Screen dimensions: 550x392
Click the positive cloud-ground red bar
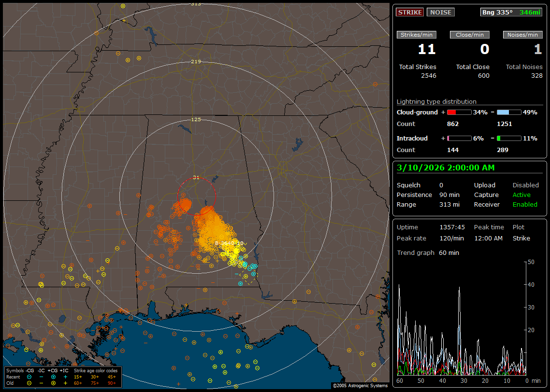point(459,112)
